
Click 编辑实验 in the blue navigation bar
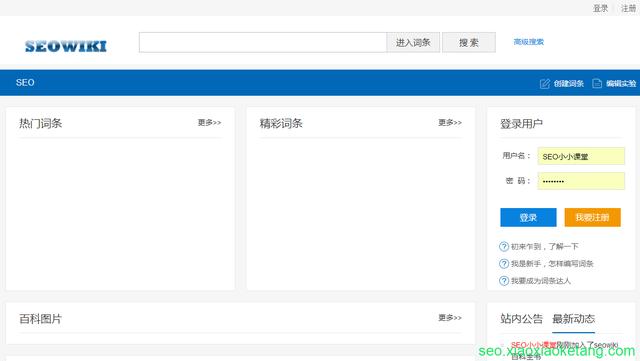pos(621,84)
